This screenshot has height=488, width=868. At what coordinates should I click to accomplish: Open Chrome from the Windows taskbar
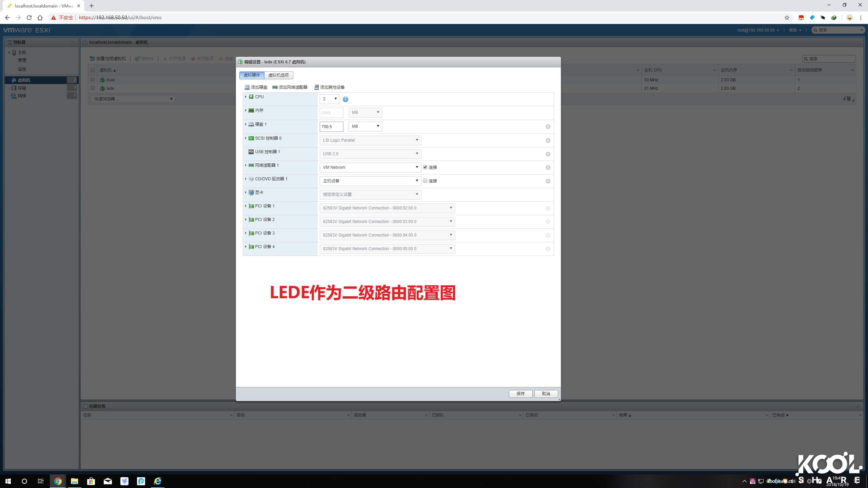[x=58, y=481]
